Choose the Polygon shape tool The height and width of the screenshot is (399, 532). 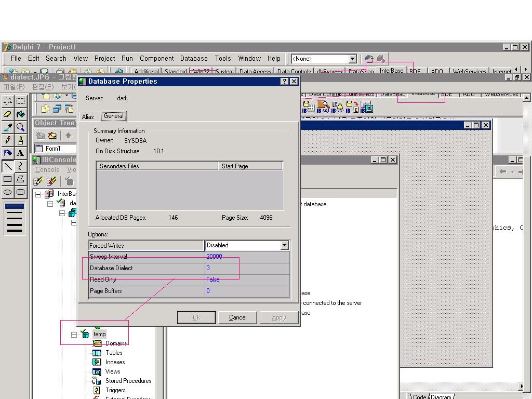tap(20, 179)
